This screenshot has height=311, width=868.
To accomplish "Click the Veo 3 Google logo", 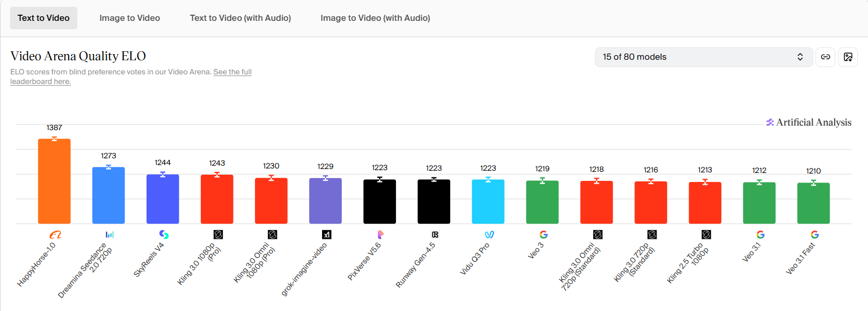I will [543, 234].
